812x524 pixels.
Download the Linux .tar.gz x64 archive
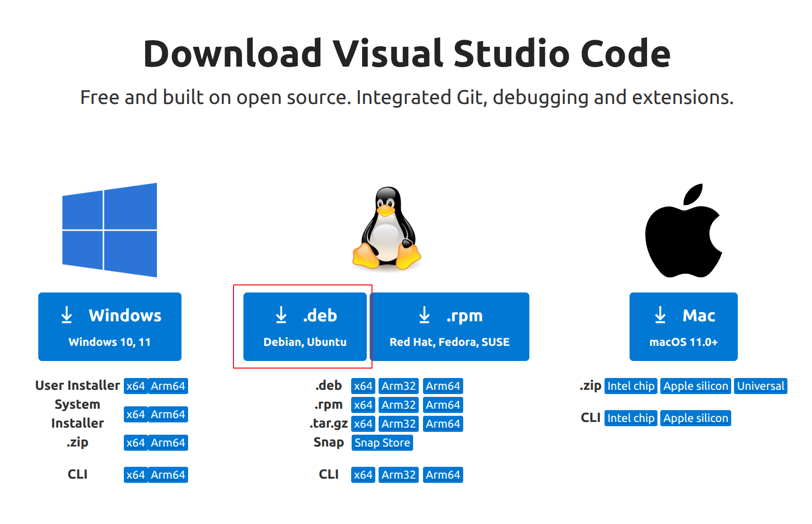[363, 424]
